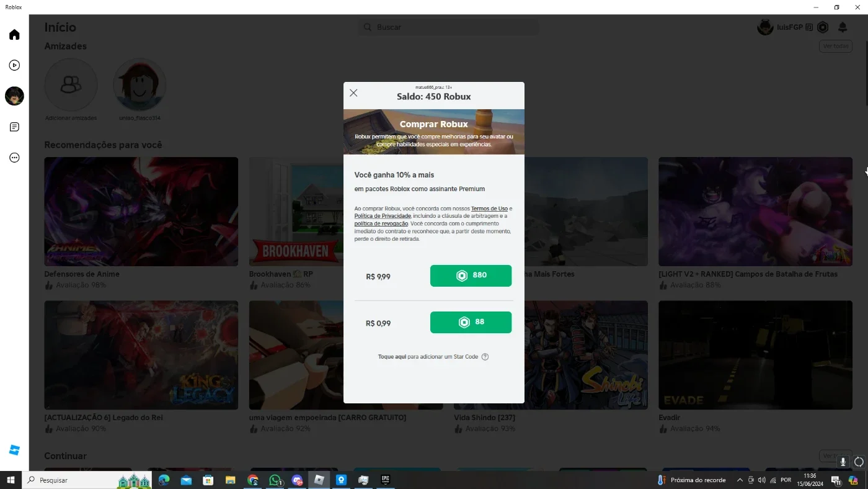
Task: Click the Roblox taskbar icon
Action: (x=319, y=480)
